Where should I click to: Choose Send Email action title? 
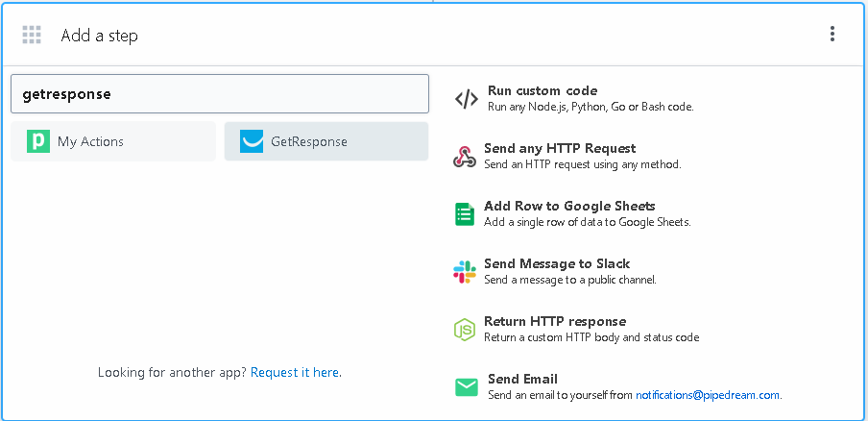(x=522, y=379)
